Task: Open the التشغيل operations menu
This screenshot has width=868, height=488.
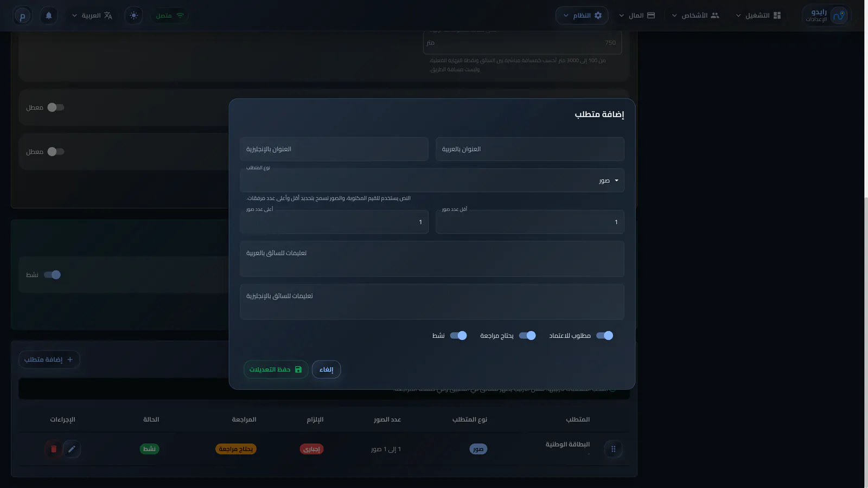Action: click(x=758, y=15)
